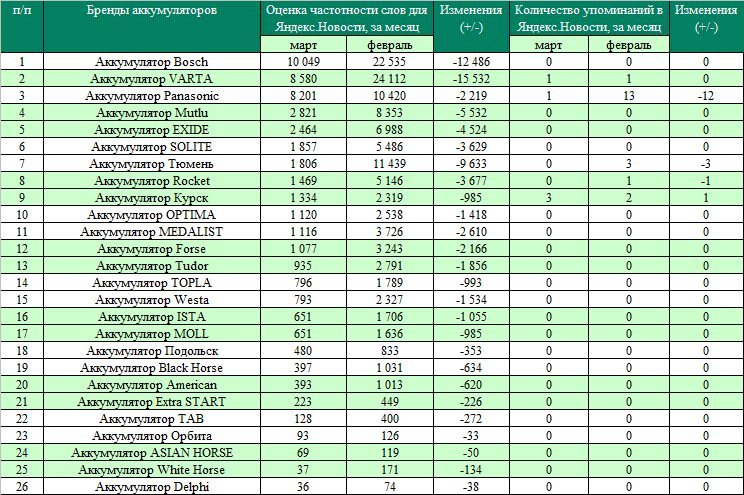Click the '10 049' March value for Bosch

304,62
